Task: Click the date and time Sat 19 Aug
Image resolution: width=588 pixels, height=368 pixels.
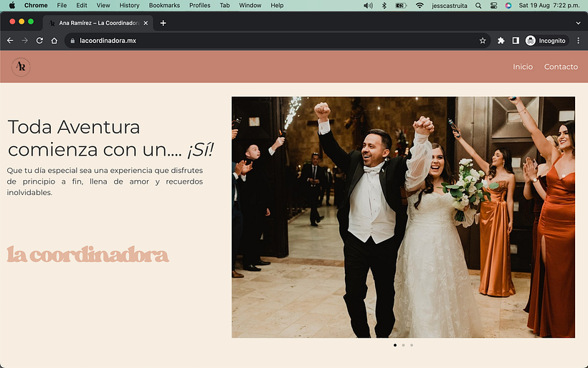Action: coord(549,5)
